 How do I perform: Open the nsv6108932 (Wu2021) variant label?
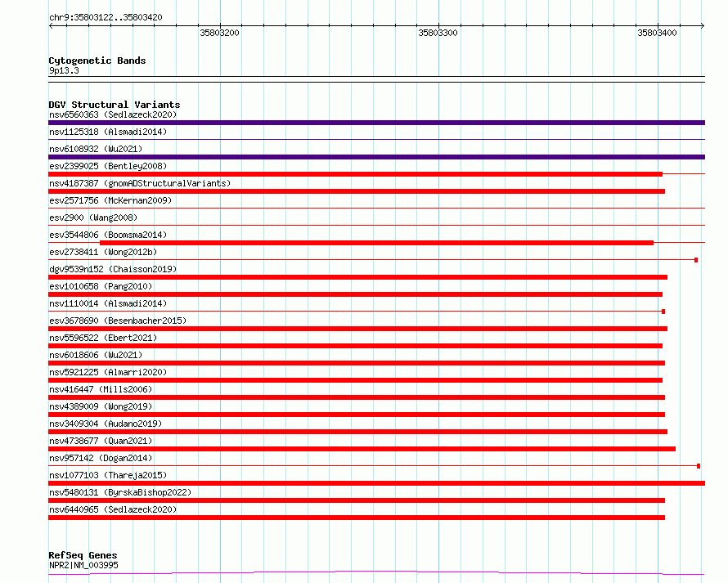click(96, 149)
